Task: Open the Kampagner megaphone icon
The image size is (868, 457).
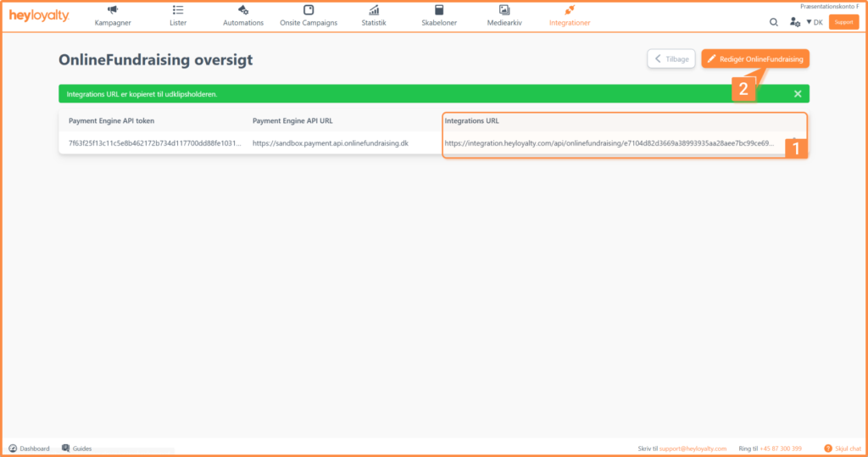Action: click(113, 9)
